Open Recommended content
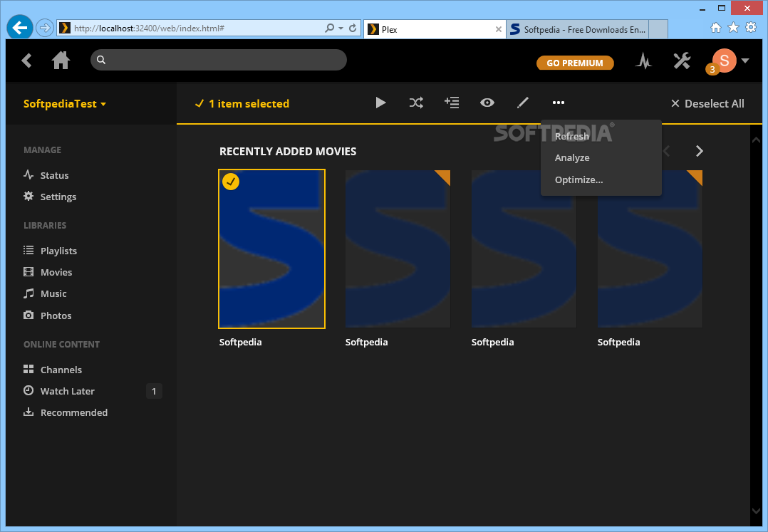This screenshot has width=768, height=532. (74, 412)
